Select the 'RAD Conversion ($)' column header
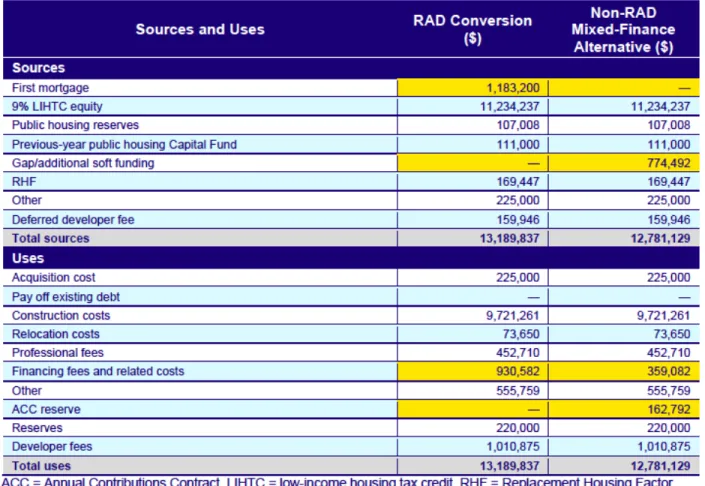Image resolution: width=705 pixels, height=486 pixels. pos(473,29)
